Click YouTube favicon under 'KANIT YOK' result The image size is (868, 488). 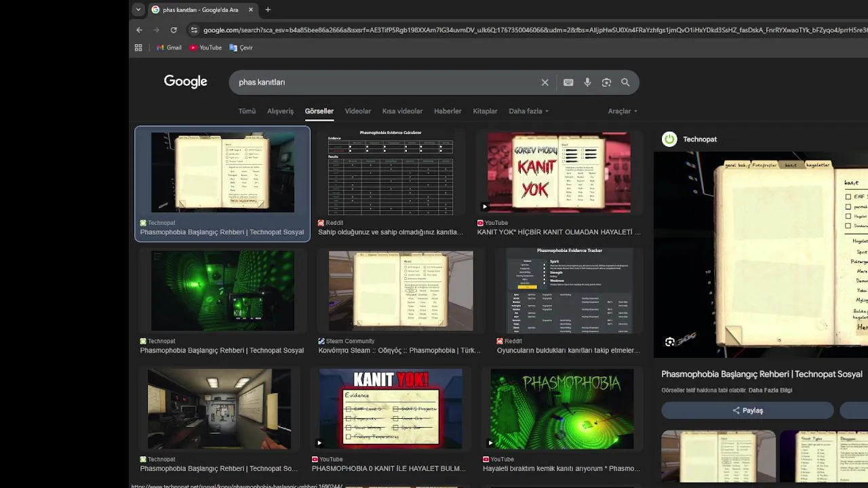[480, 223]
